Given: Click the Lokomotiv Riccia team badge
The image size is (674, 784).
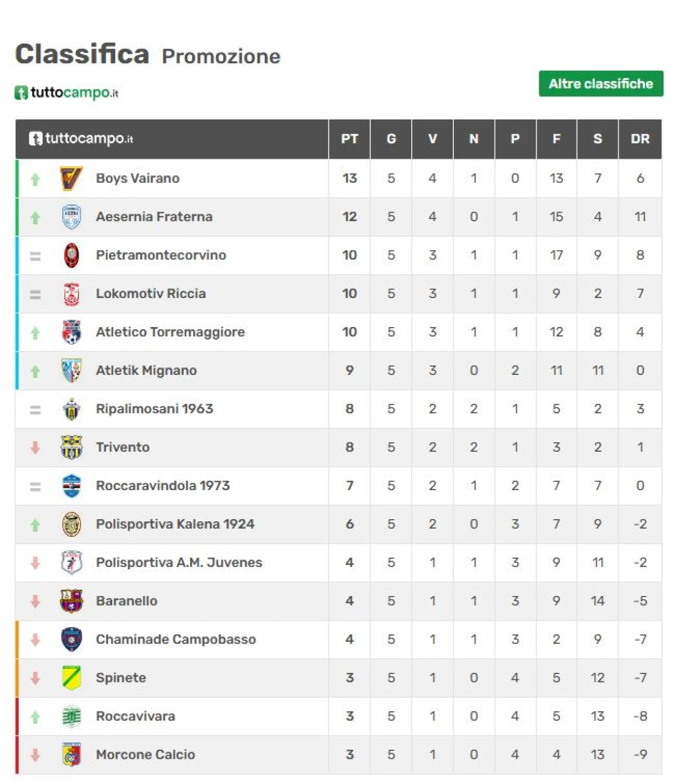Looking at the screenshot, I should (71, 294).
